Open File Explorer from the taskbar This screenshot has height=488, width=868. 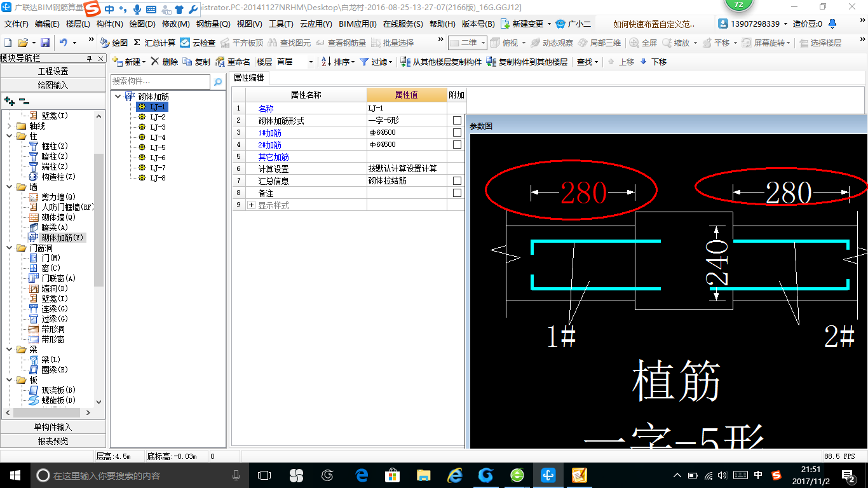click(x=424, y=475)
